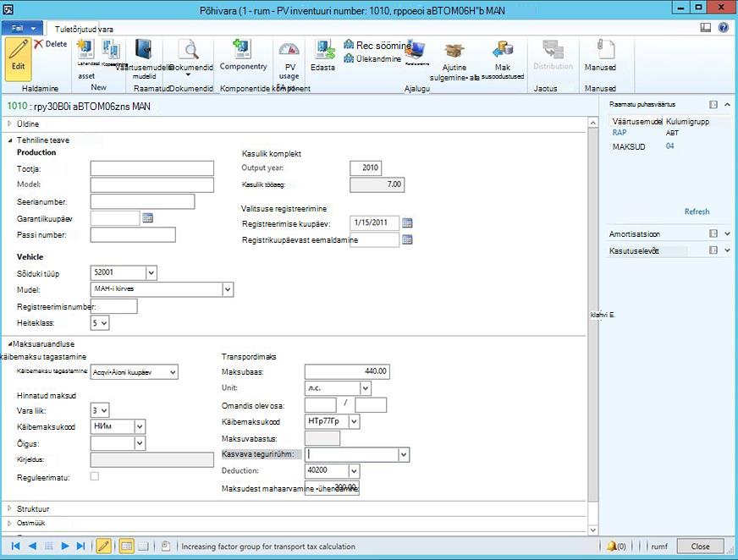Go to previous record arrow
This screenshot has width=738, height=560.
(32, 546)
